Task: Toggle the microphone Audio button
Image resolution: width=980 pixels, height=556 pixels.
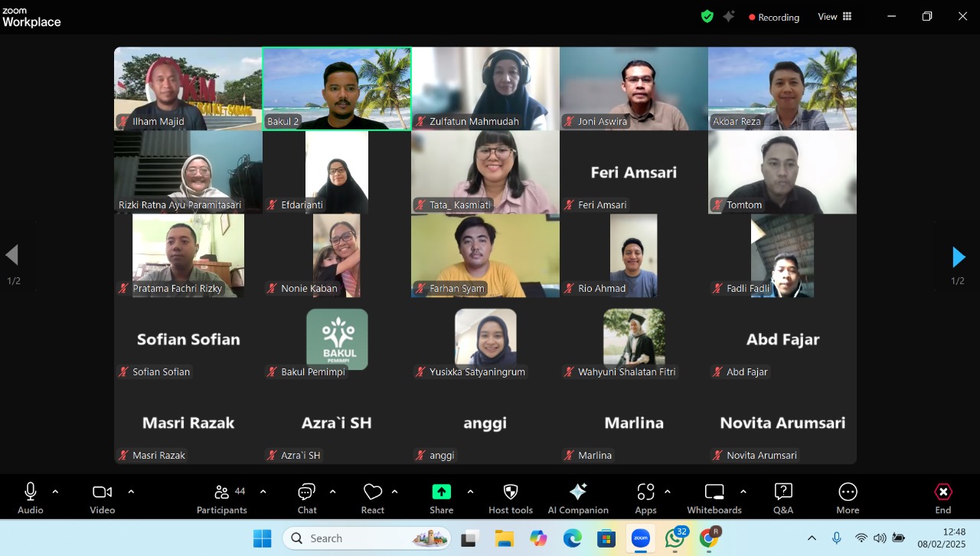Action: pos(31,498)
